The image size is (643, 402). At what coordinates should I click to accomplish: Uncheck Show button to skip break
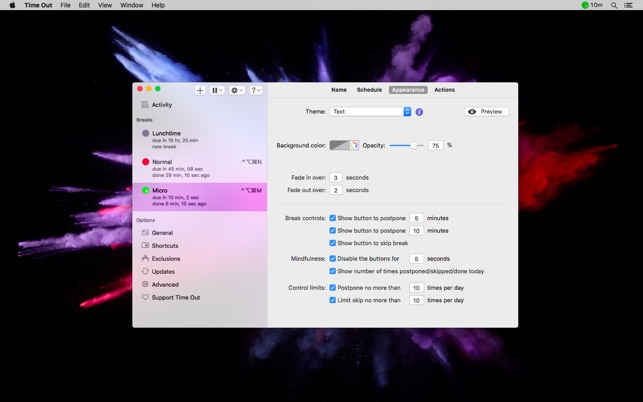pos(333,243)
